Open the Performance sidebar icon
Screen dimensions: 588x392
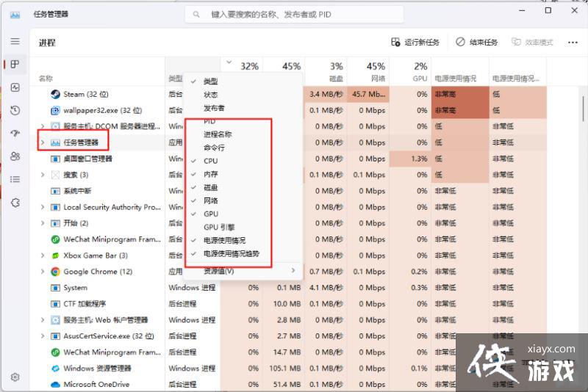click(x=15, y=87)
